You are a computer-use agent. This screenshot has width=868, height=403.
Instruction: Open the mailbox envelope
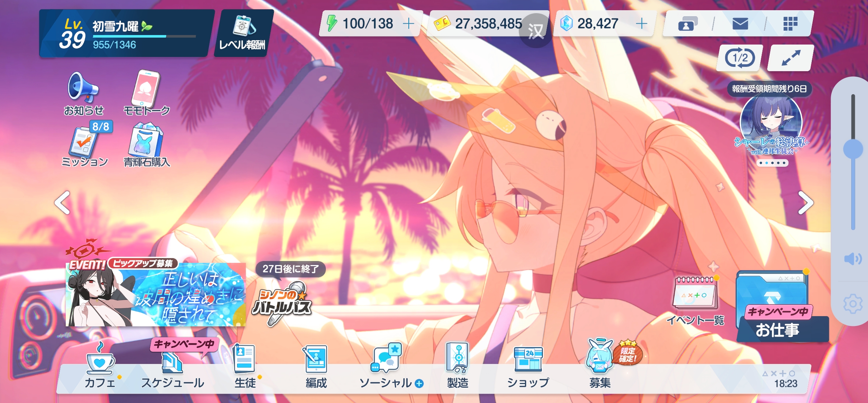[x=740, y=24]
